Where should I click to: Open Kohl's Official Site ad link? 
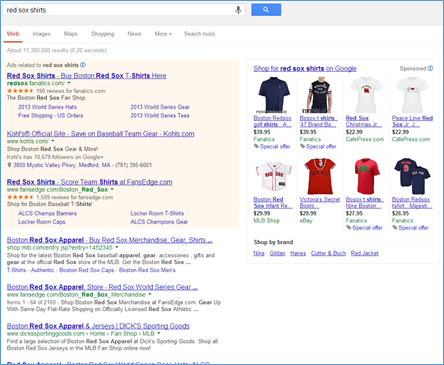[100, 134]
